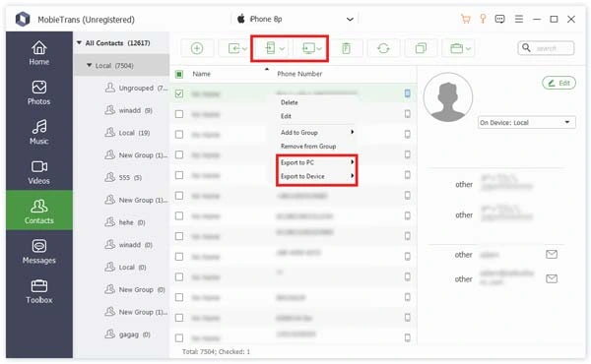The width and height of the screenshot is (591, 364).
Task: Check the sixth contact row checkbox
Action: tap(179, 196)
